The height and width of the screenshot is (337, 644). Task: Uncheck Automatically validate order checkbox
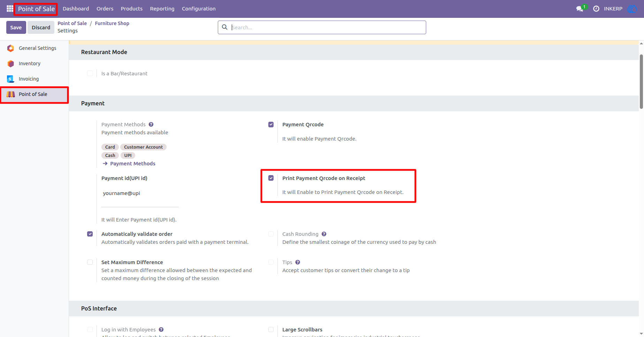[90, 234]
